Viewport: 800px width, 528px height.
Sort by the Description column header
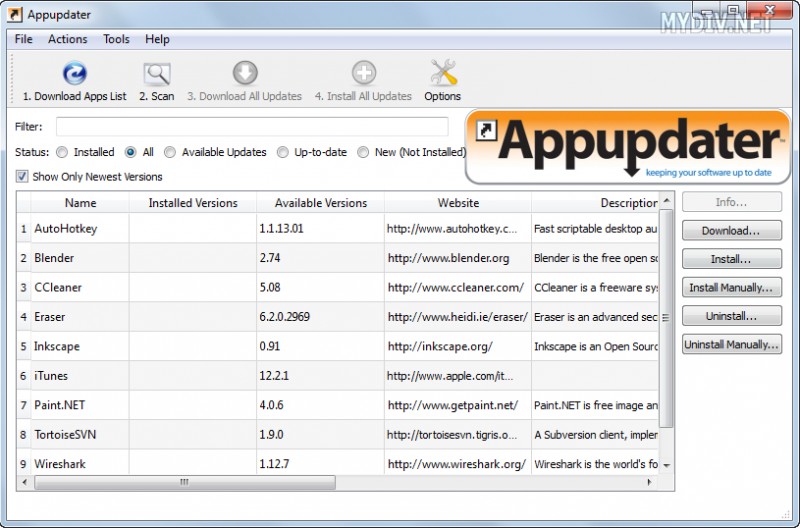coord(595,203)
